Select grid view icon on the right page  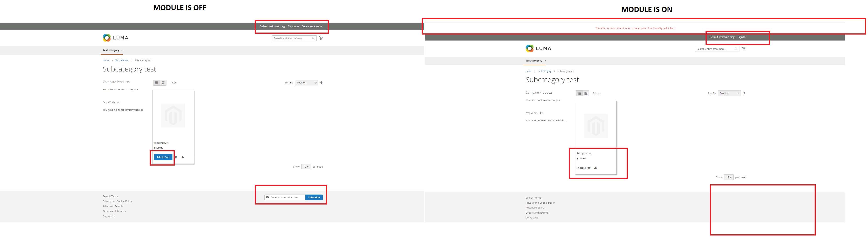[x=579, y=94]
